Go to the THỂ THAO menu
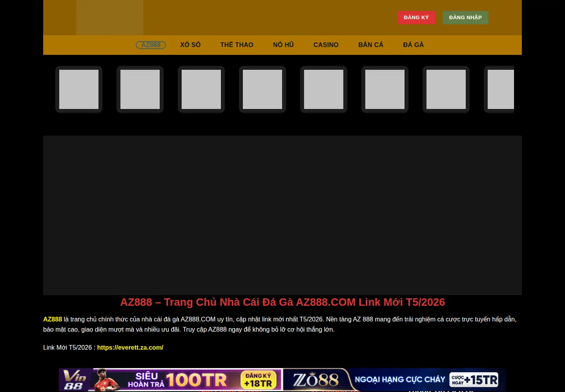 click(237, 45)
